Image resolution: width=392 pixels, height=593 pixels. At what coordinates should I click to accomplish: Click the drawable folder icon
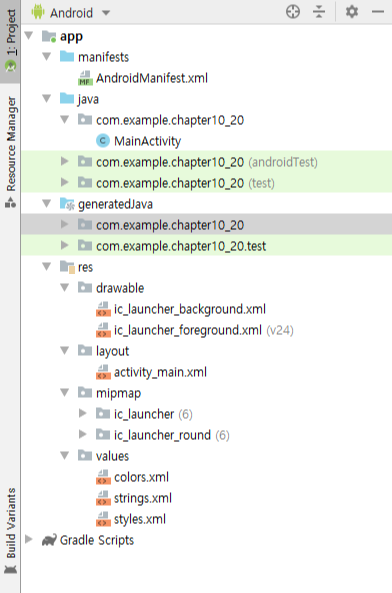click(x=85, y=288)
